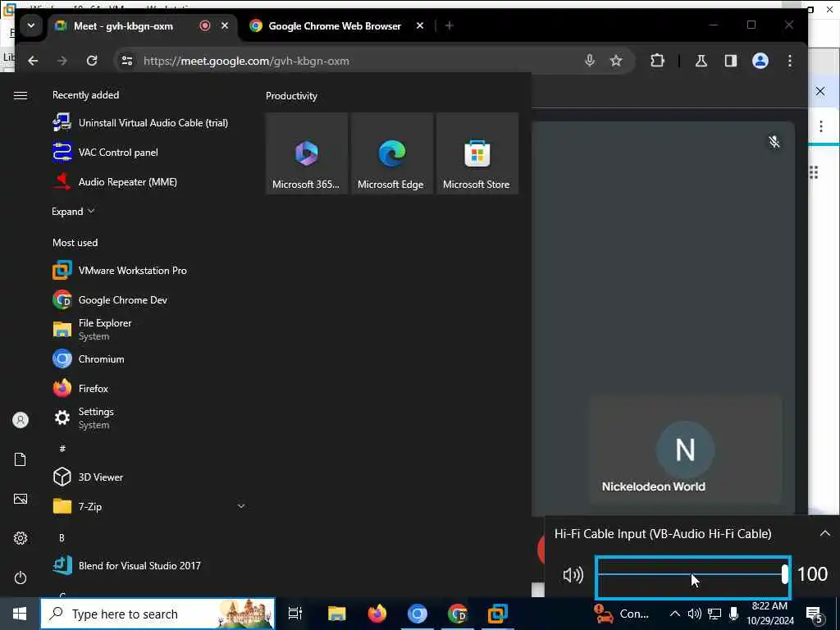Click the Power button in Start sidebar

coord(21,577)
